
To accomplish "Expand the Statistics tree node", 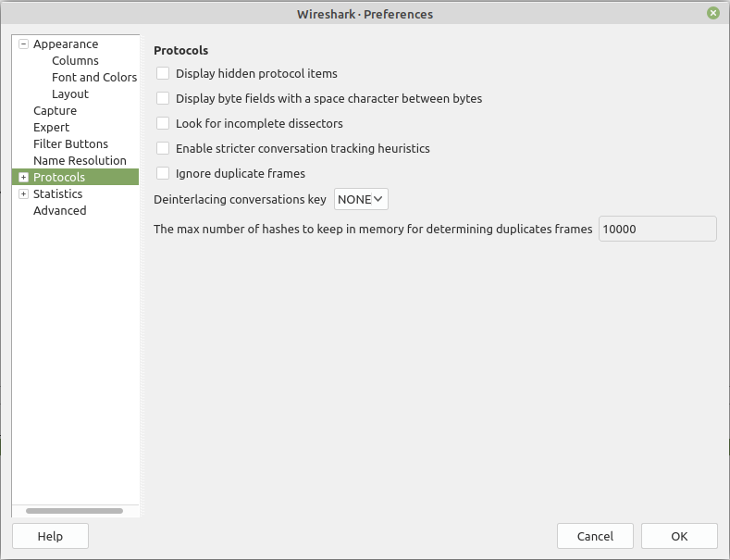I will click(x=24, y=194).
